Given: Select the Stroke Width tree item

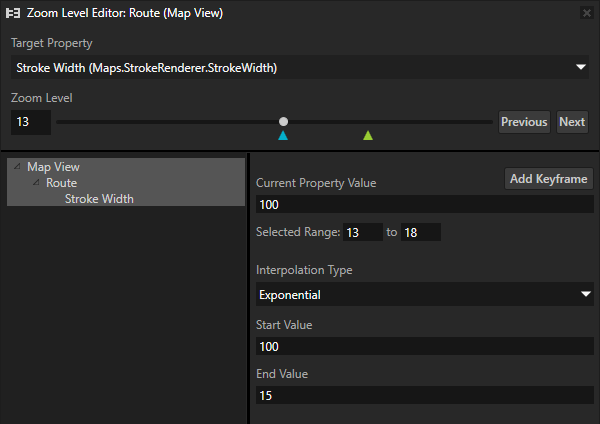Looking at the screenshot, I should click(x=99, y=199).
